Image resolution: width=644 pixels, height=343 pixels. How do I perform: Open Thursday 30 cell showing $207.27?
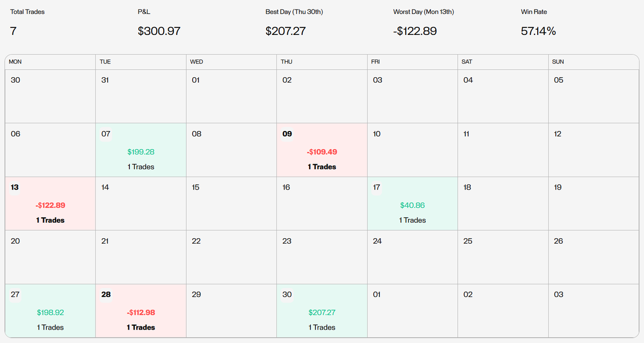[322, 311]
